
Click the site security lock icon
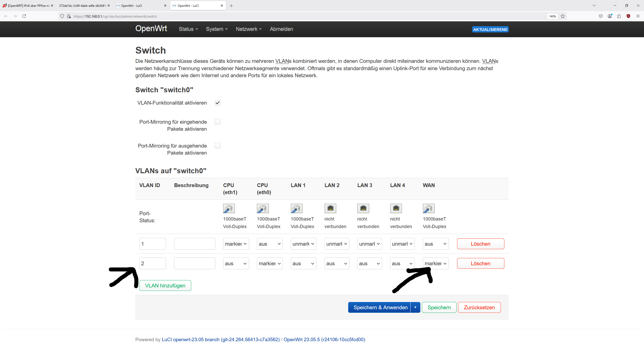(x=69, y=16)
